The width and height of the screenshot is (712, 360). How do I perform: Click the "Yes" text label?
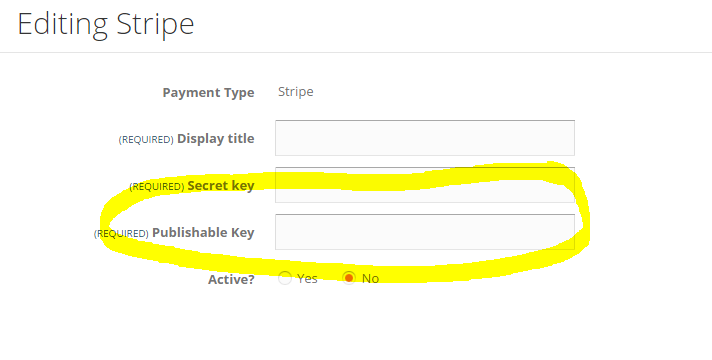307,278
